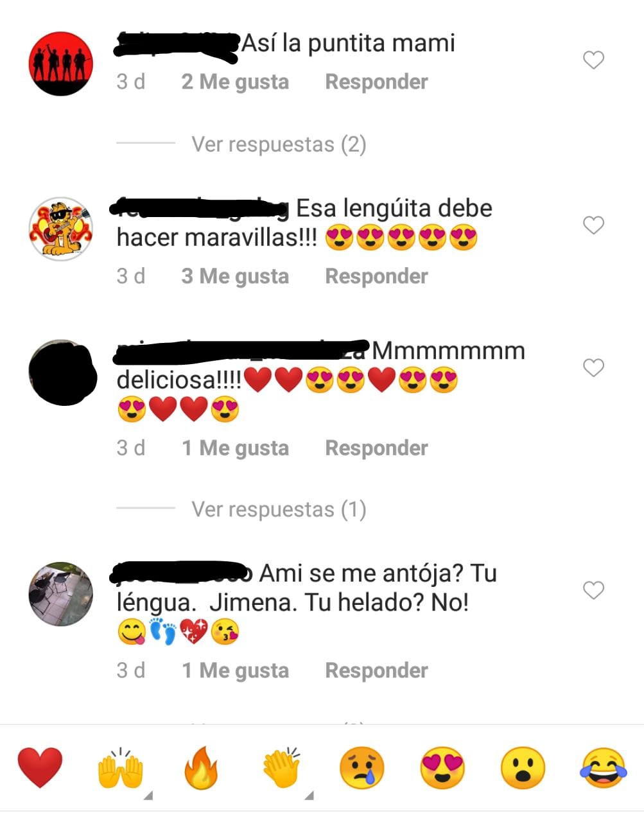Open skin tone options for raised hands
This screenshot has width=644, height=822.
148,796
